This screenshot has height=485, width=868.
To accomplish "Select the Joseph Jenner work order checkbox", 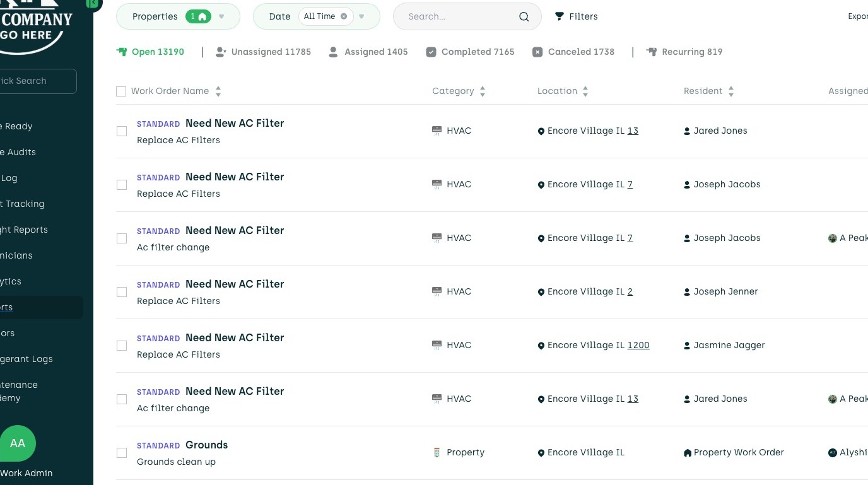I will tap(122, 292).
